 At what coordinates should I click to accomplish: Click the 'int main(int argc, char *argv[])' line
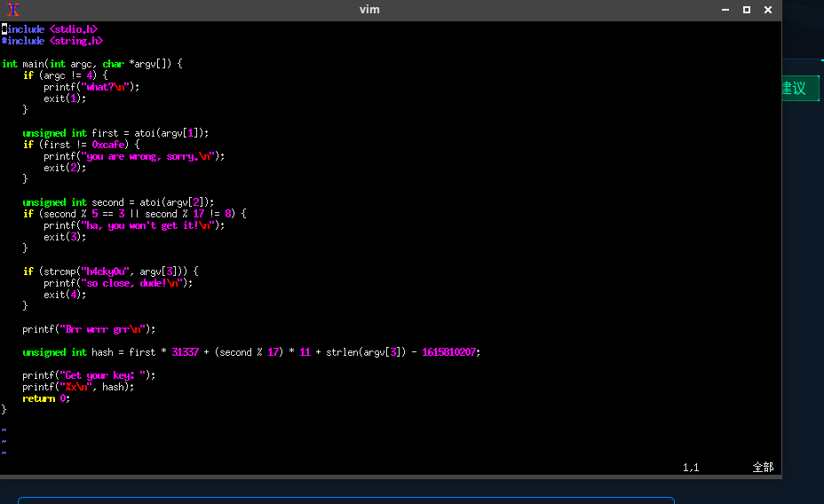pos(92,64)
